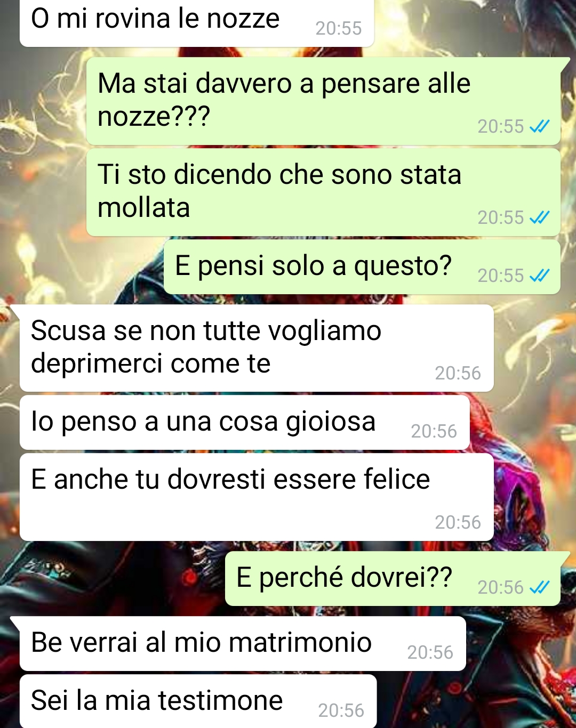This screenshot has height=728, width=576.
Task: Tap the message 'E pensi solo a questo?'
Action: click(362, 267)
